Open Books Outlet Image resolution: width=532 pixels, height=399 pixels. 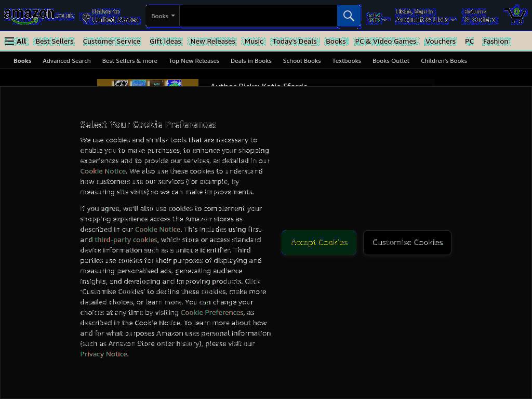[x=391, y=61]
